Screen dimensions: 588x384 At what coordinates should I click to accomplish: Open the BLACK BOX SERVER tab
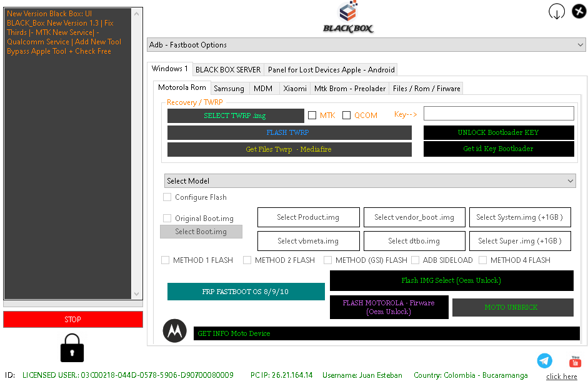(228, 70)
